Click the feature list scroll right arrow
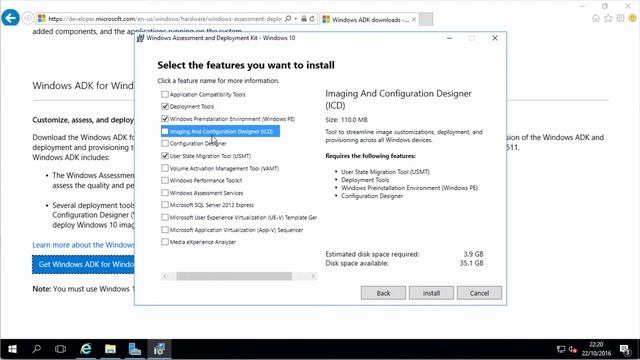This screenshot has width=640, height=360. click(313, 276)
